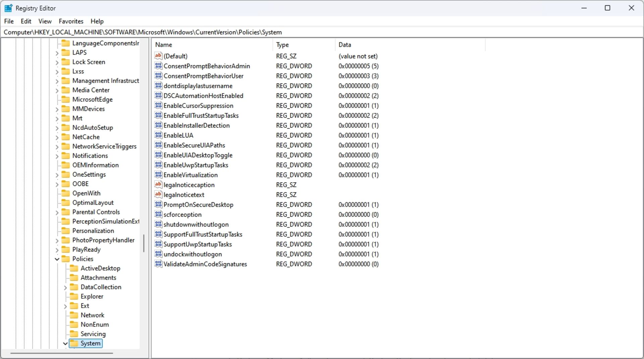Click the registry path address bar
This screenshot has height=359, width=644.
pyautogui.click(x=322, y=32)
